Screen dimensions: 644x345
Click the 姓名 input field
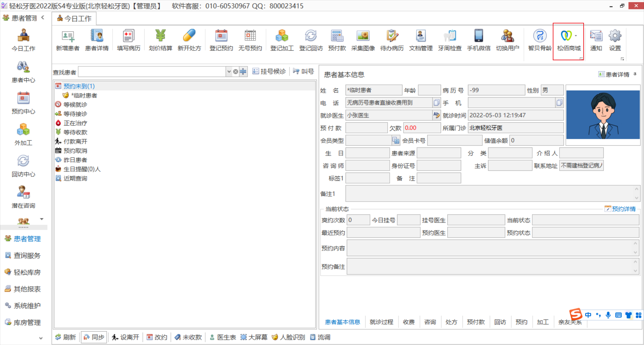point(374,90)
